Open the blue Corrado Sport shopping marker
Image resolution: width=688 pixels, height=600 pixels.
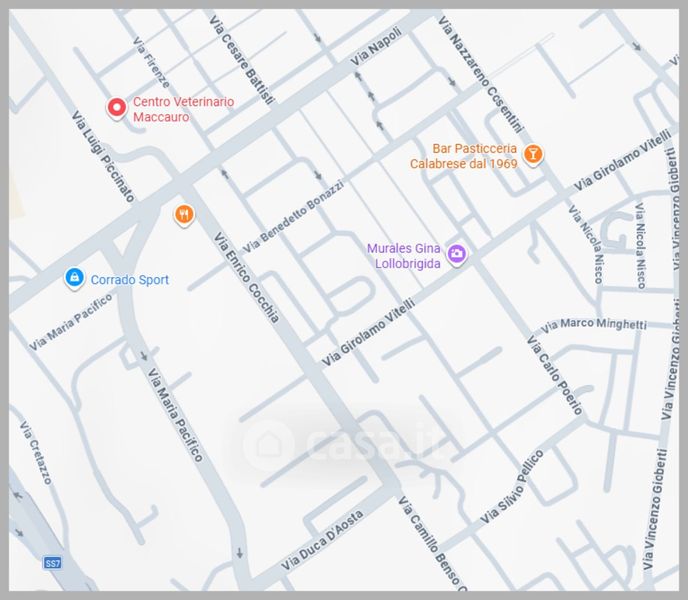point(73,279)
